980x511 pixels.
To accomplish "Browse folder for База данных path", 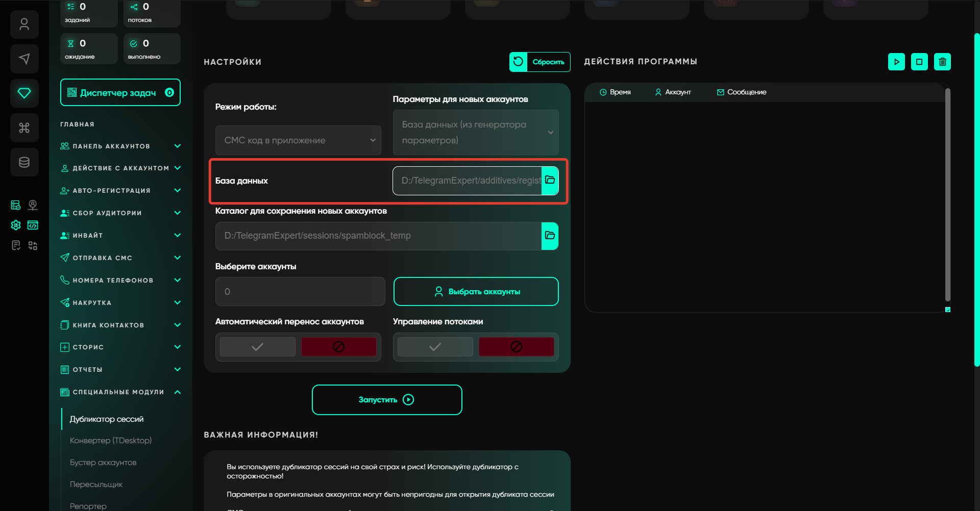I will 550,181.
